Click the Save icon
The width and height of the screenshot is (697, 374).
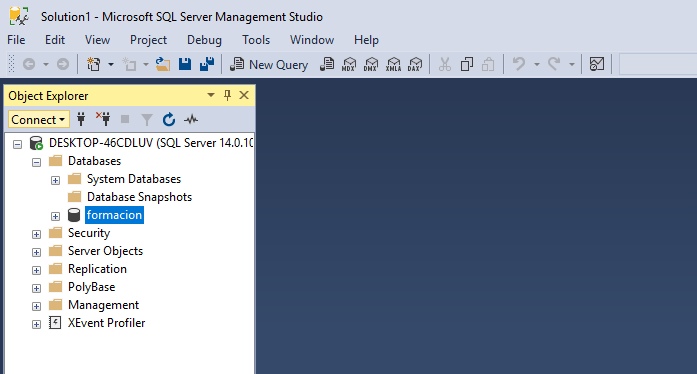[185, 64]
